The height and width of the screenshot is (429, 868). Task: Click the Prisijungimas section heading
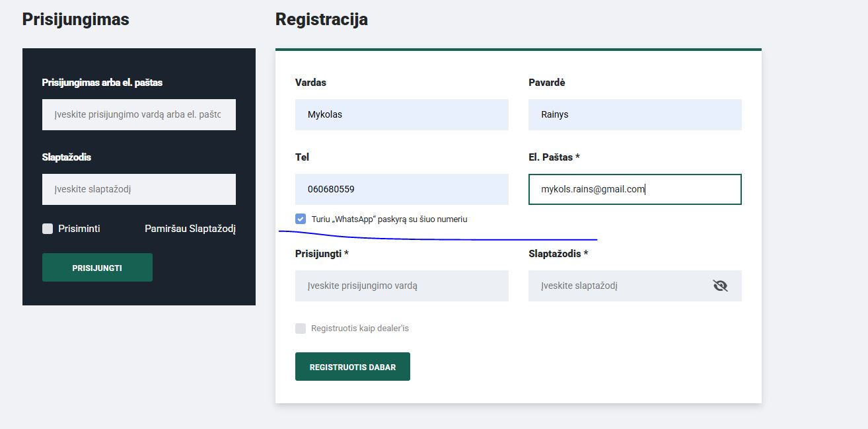click(75, 19)
